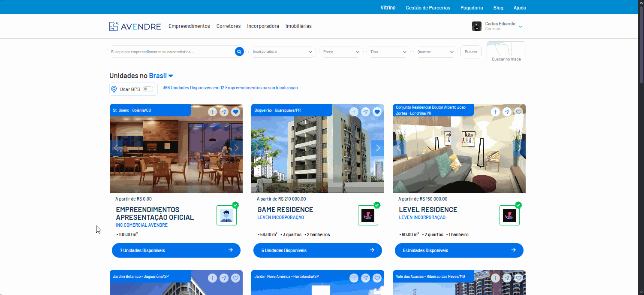
Task: Open the Tipo filter dropdown
Action: pyautogui.click(x=388, y=52)
